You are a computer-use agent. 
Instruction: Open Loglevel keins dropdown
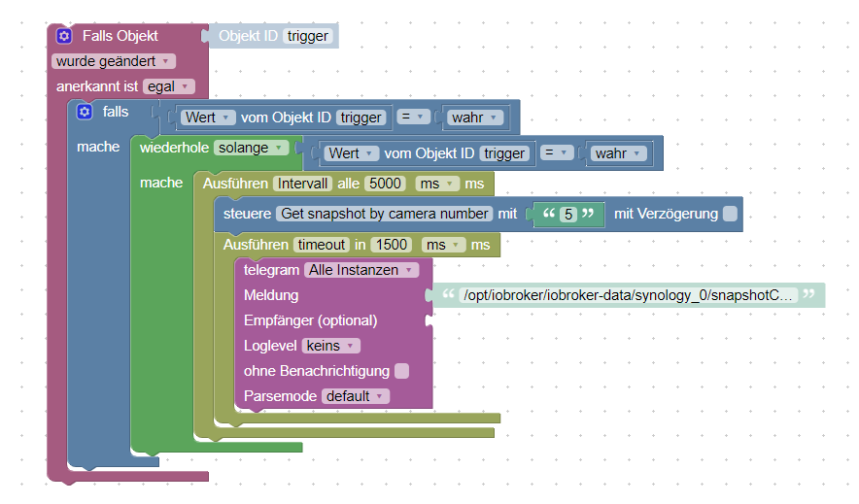click(x=331, y=346)
